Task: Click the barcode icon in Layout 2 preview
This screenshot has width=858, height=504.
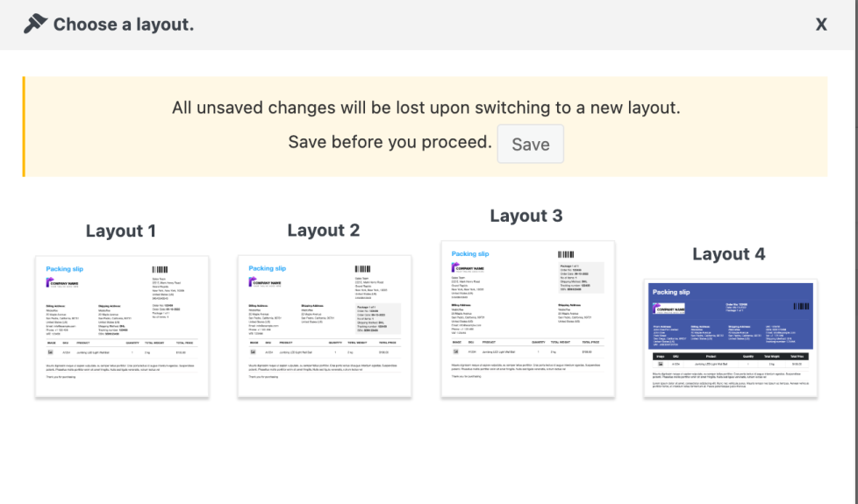Action: (x=361, y=270)
